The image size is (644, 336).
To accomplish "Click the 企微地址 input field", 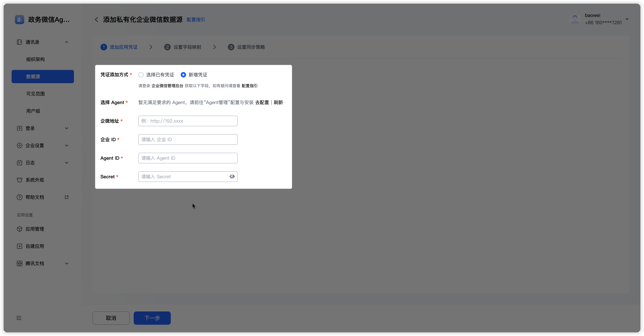I will pyautogui.click(x=188, y=121).
